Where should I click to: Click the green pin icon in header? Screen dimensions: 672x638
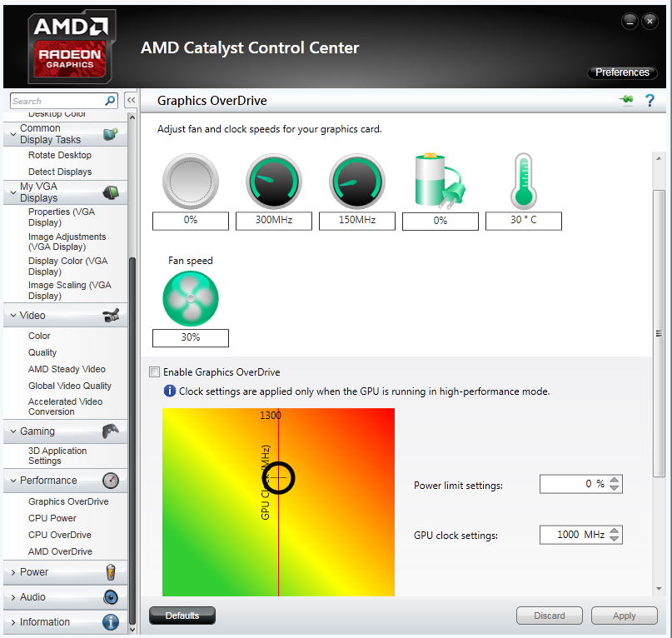626,100
